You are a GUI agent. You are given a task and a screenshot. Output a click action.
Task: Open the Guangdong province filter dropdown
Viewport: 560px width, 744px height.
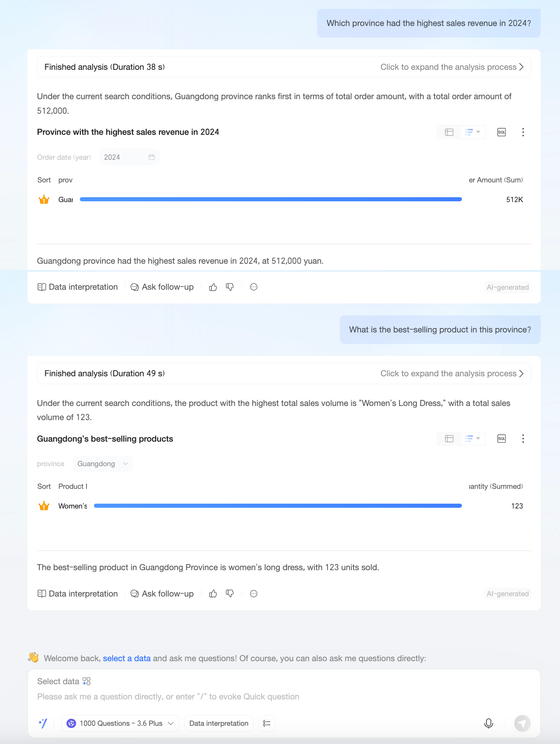point(103,464)
